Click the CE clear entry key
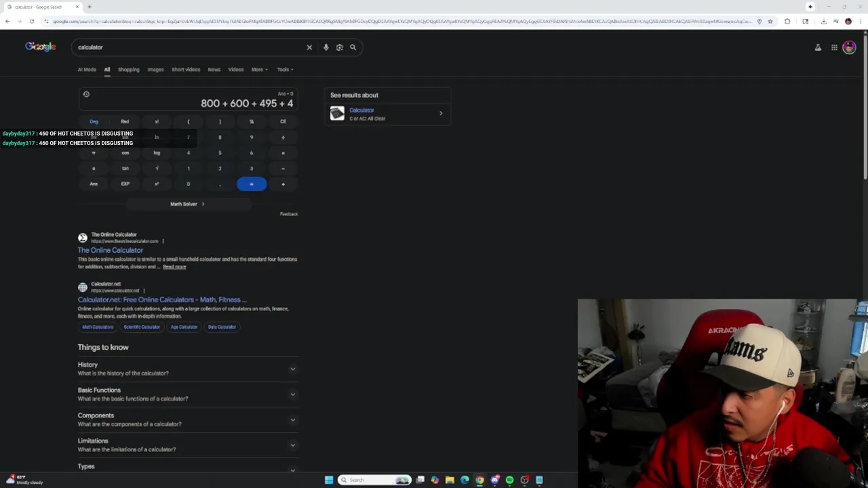868x488 pixels. click(283, 121)
